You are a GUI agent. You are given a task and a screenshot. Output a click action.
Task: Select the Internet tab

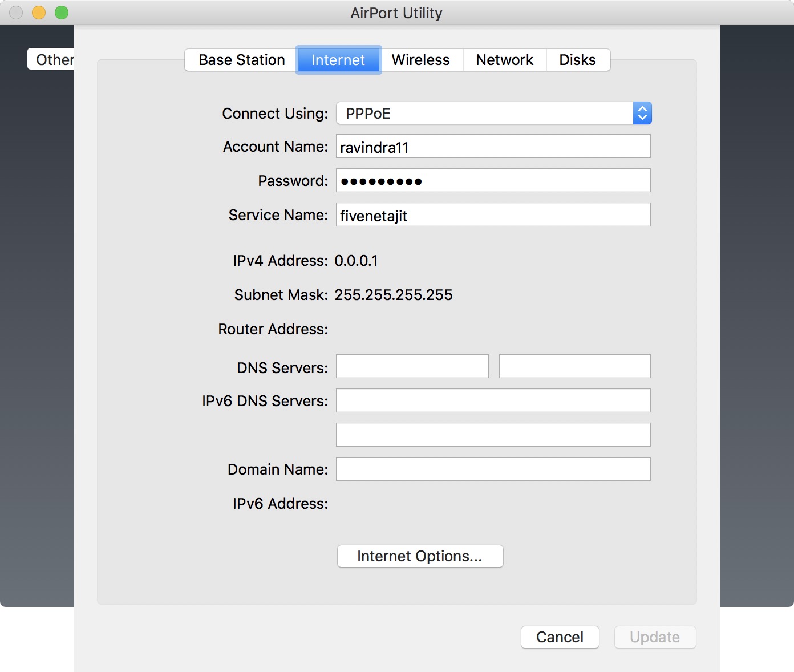click(338, 60)
